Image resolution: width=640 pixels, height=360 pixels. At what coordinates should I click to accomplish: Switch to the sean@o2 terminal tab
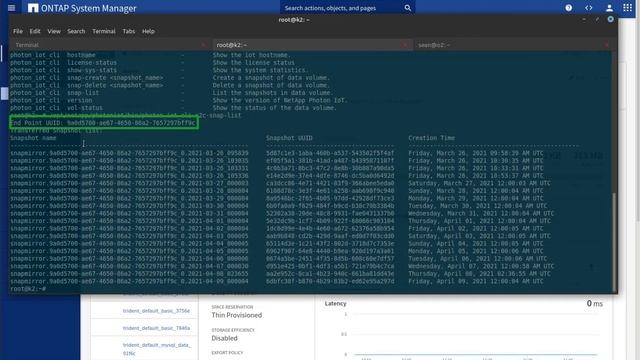tap(513, 45)
